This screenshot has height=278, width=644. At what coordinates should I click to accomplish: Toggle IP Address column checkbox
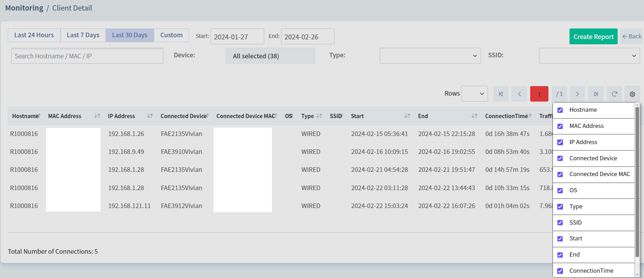point(560,142)
